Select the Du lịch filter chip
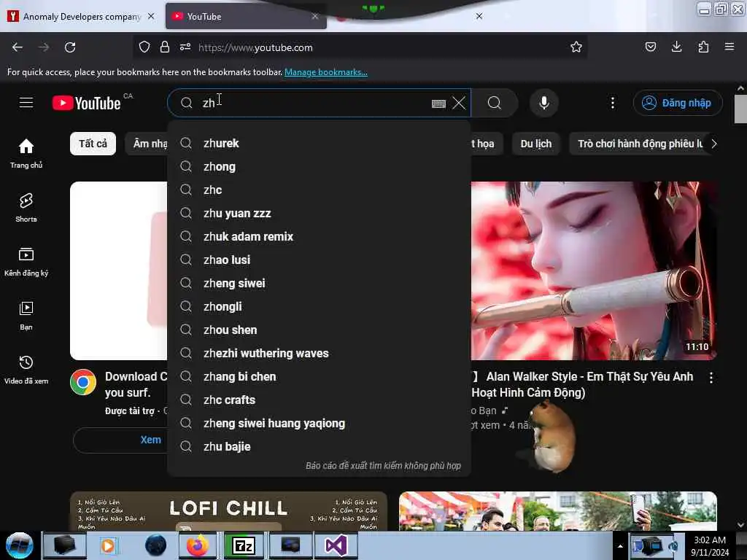 pos(536,144)
